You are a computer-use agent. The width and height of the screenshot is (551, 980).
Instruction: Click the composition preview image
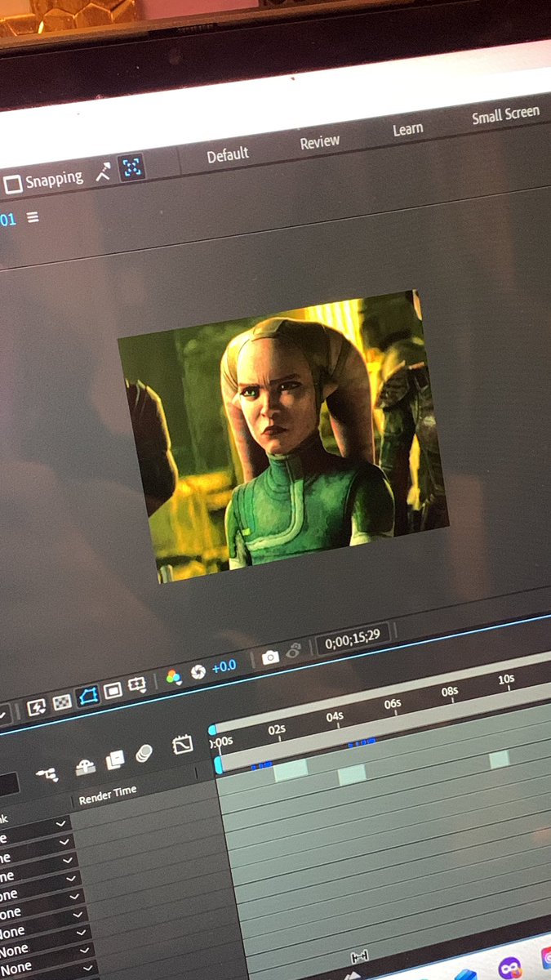pos(282,437)
